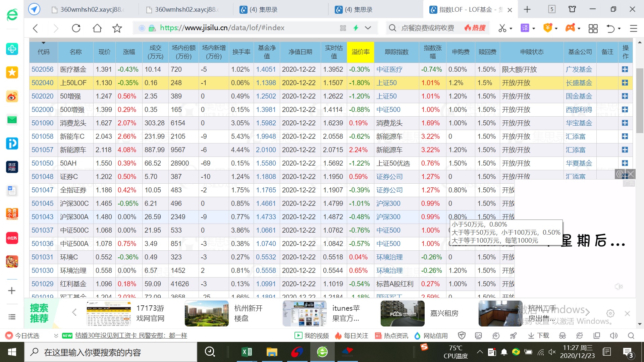Expand 今日优选 chevron in the status bar
This screenshot has width=644, height=362.
point(56,336)
